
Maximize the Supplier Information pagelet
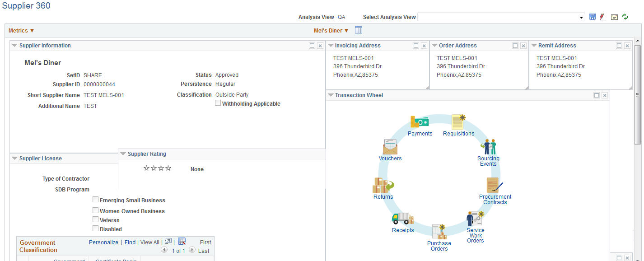click(x=312, y=46)
